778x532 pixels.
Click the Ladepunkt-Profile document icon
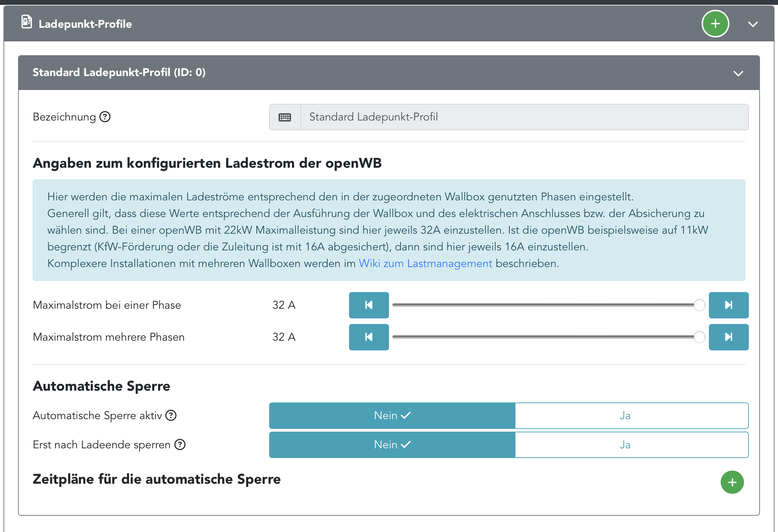click(x=27, y=22)
